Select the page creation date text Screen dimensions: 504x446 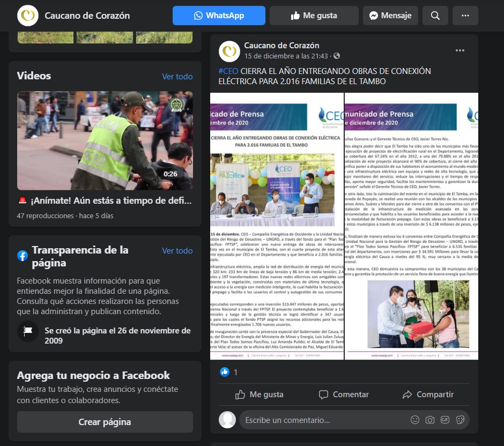pos(117,336)
